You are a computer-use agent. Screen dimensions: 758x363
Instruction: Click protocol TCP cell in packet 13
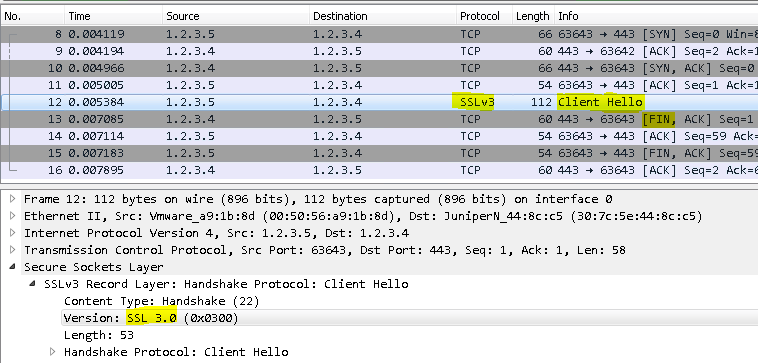tap(470, 119)
